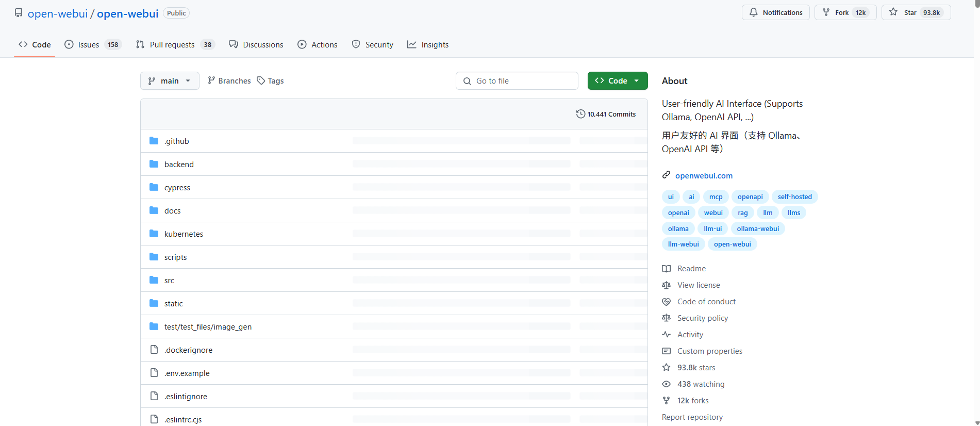The height and width of the screenshot is (426, 980).
Task: Open the Tags link
Action: point(270,81)
